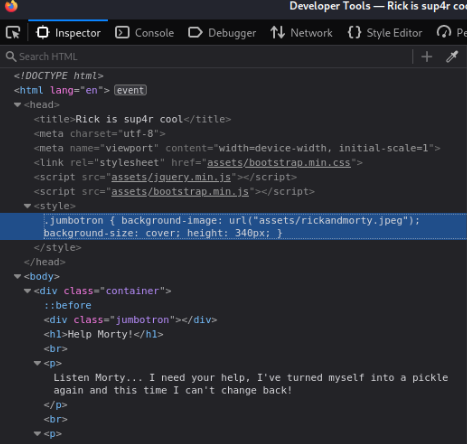467x444 pixels.
Task: Click the Listen Morty paragraph text
Action: pos(251,384)
